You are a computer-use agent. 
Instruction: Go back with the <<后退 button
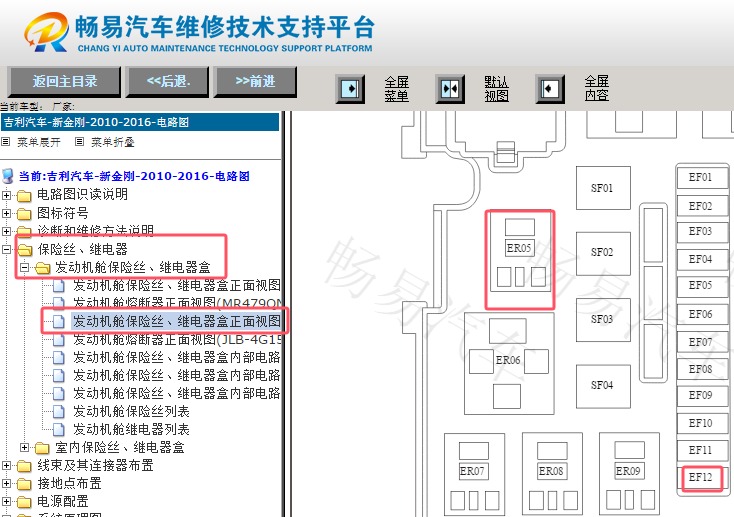pos(168,81)
